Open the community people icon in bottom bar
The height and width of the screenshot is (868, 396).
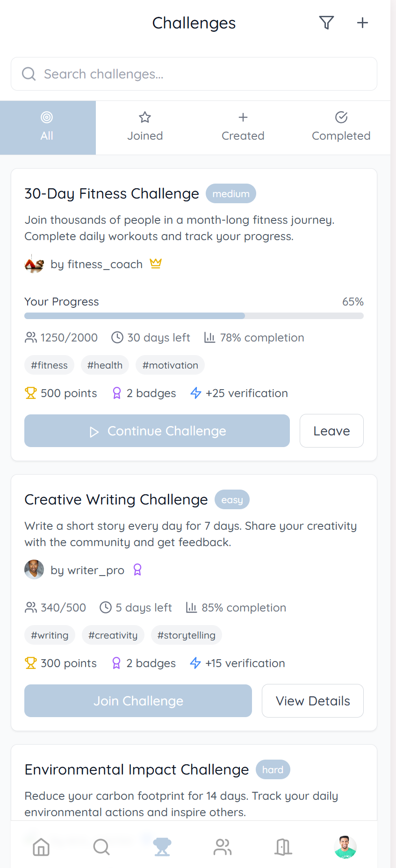[x=223, y=847]
